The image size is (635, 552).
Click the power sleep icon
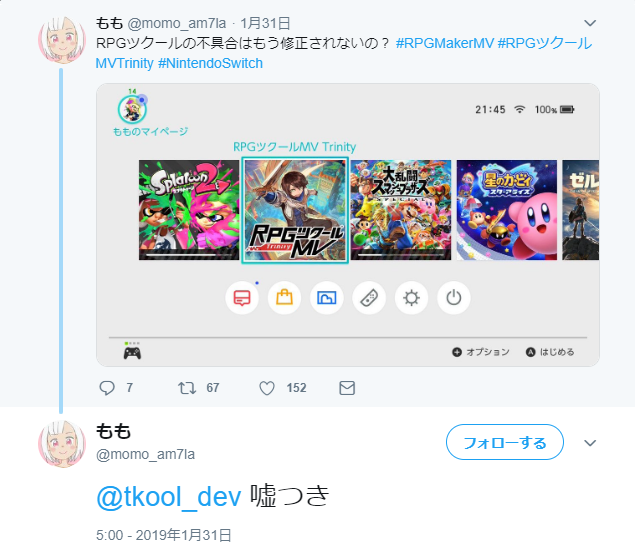tap(454, 298)
